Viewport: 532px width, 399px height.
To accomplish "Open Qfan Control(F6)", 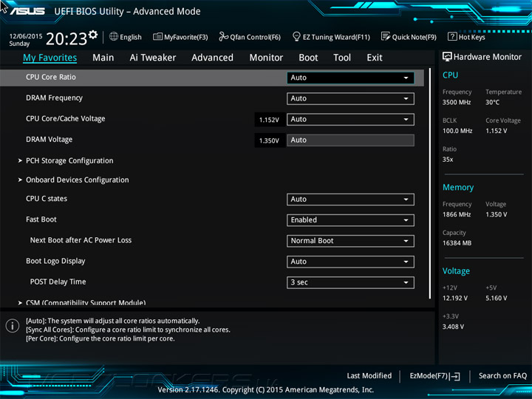I will tap(250, 37).
